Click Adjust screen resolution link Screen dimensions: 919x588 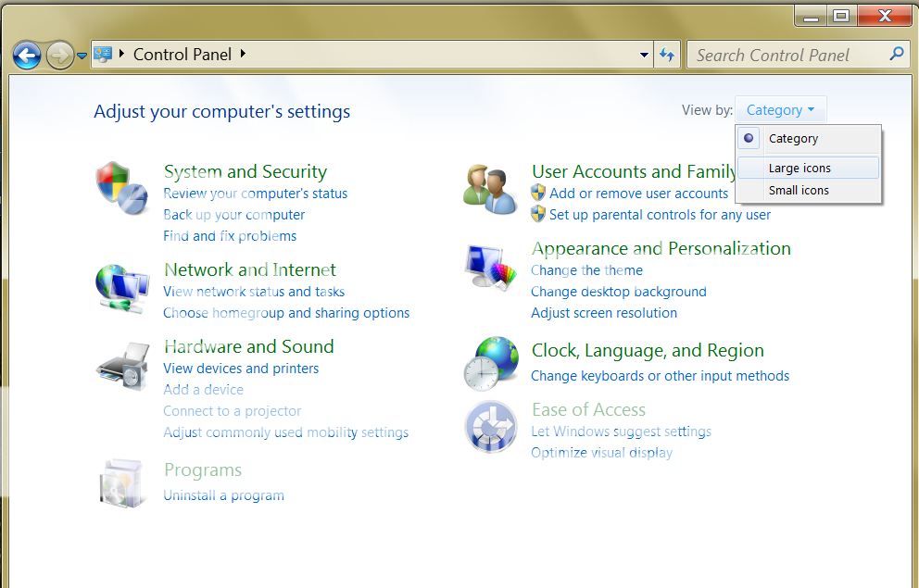point(604,313)
